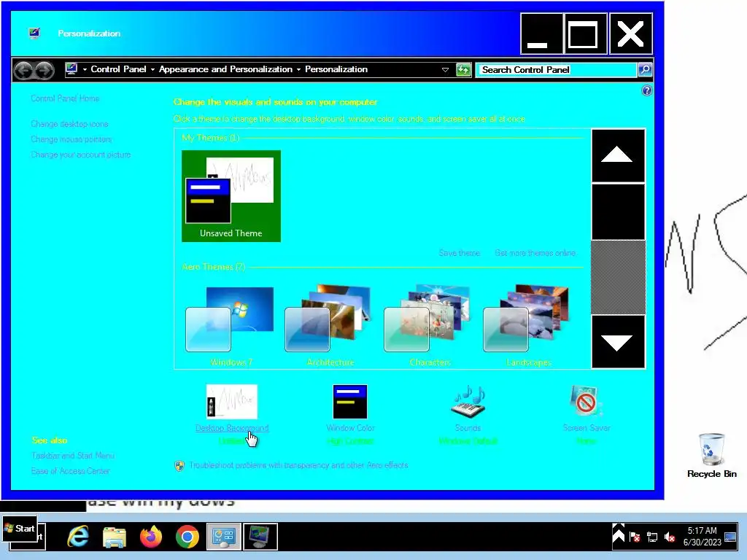Open Desktop Background settings icon
The height and width of the screenshot is (560, 747).
click(x=232, y=402)
